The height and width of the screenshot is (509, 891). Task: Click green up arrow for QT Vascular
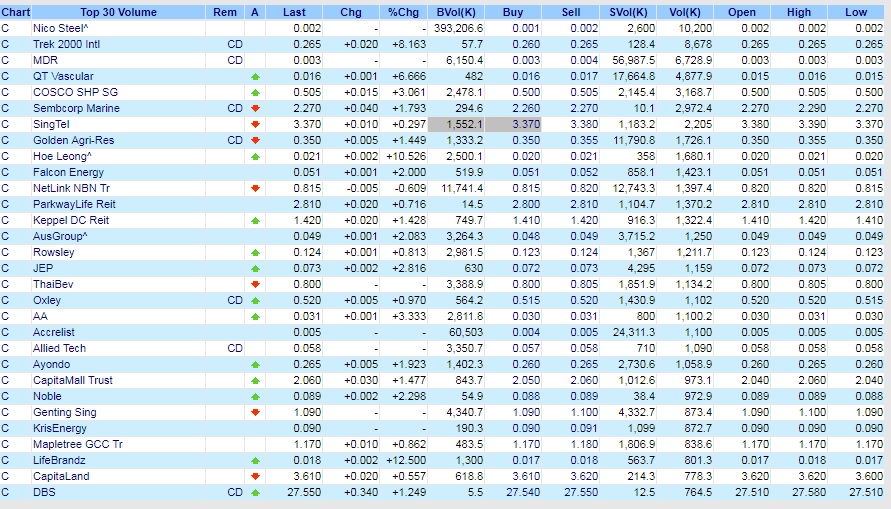coord(255,77)
